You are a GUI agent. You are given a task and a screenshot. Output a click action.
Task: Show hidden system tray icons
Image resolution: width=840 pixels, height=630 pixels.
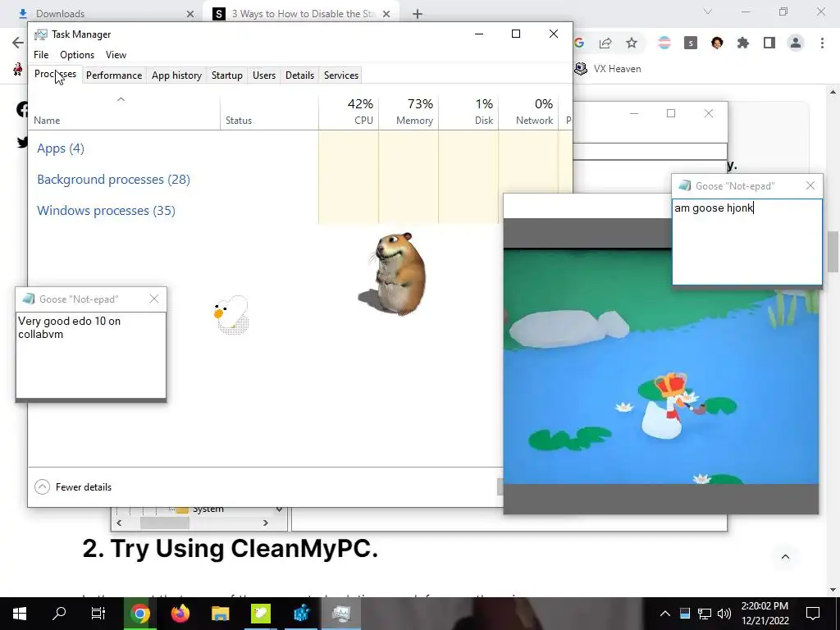pyautogui.click(x=664, y=614)
